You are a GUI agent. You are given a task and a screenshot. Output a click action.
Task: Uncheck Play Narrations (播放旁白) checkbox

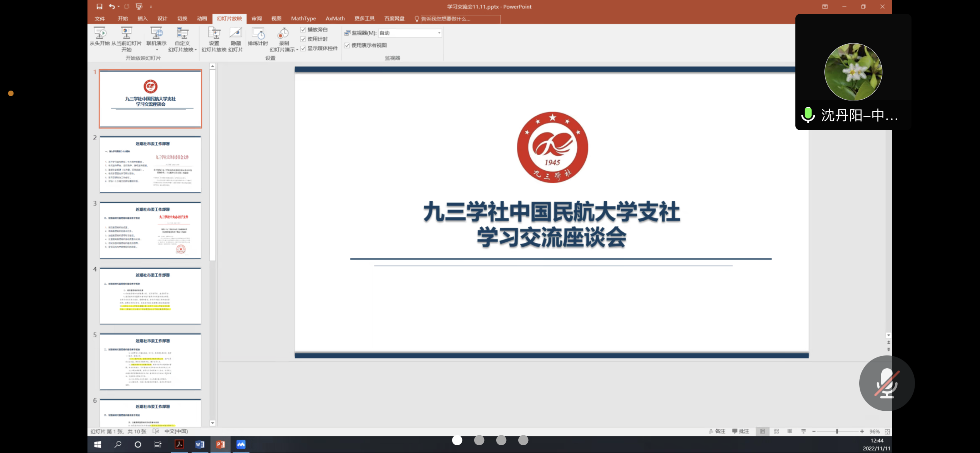(303, 30)
